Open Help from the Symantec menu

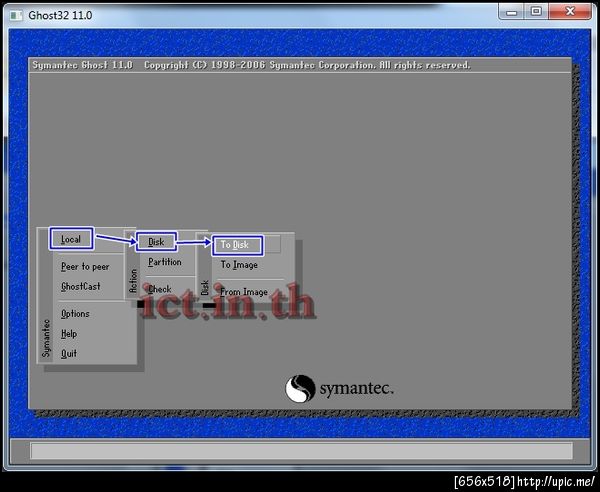[x=69, y=334]
